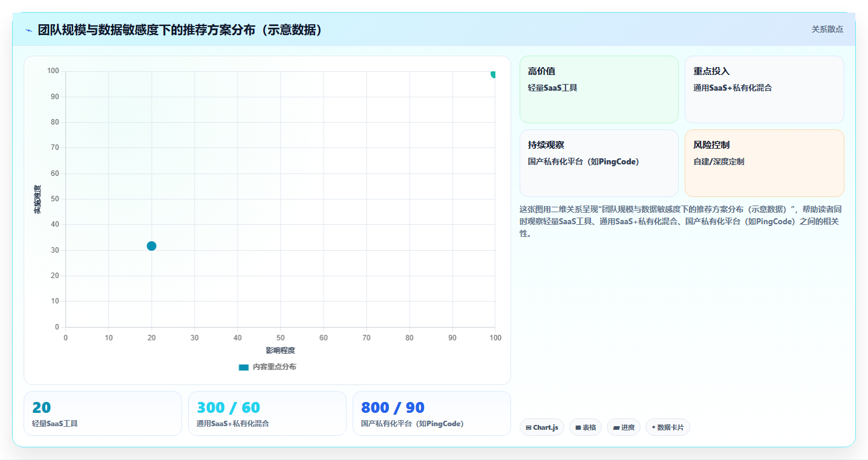Click the 关系散点 label in header
Image resolution: width=868 pixels, height=460 pixels.
coord(827,29)
